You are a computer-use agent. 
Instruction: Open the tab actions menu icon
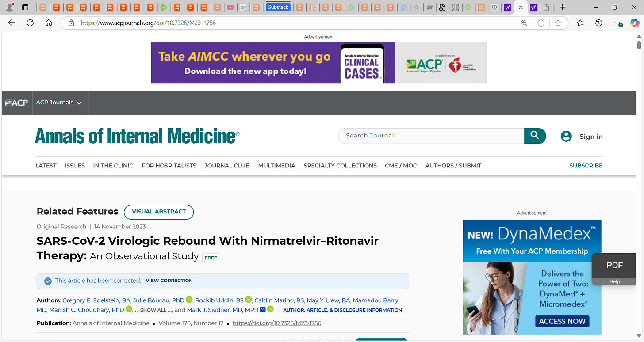coord(25,7)
